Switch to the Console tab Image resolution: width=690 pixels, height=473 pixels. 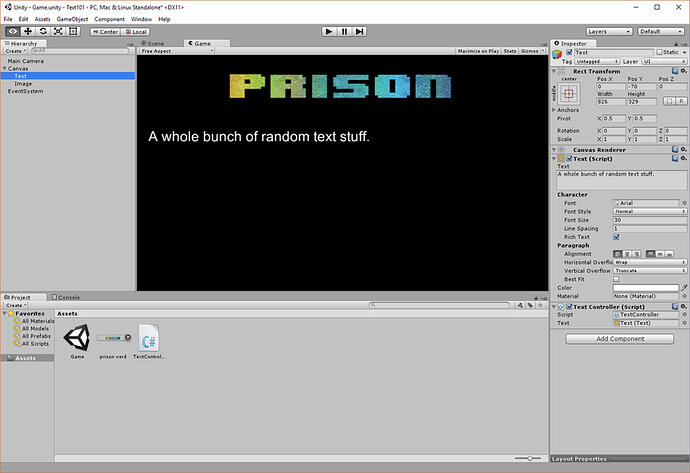pyautogui.click(x=66, y=297)
